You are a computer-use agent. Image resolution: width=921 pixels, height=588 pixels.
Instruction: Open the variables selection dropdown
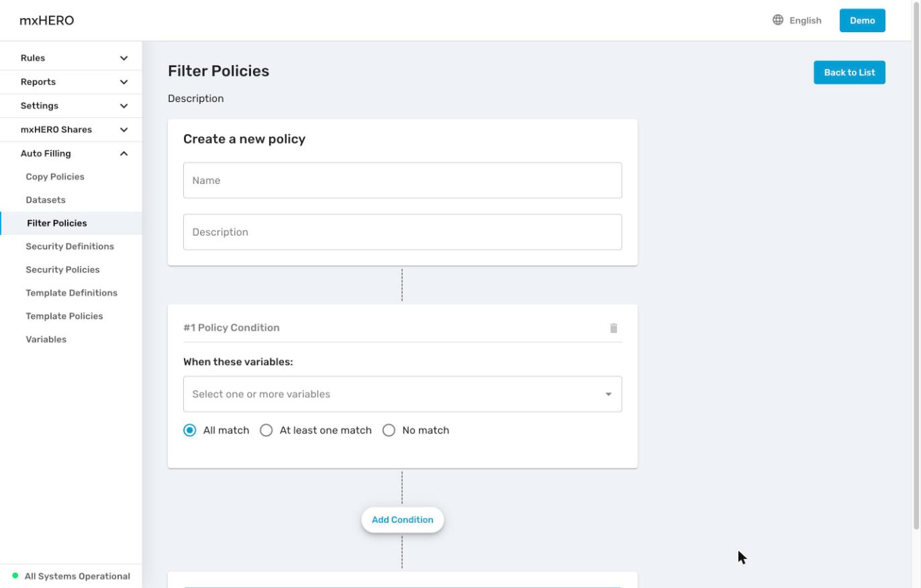(x=403, y=394)
